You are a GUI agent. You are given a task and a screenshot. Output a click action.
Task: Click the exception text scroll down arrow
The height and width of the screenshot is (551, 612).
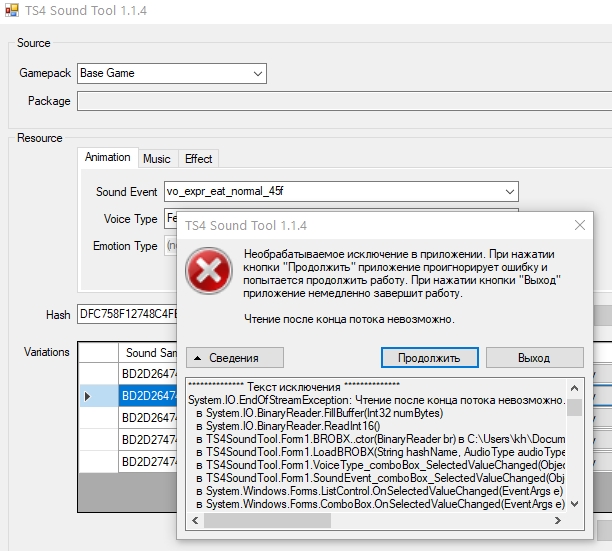tap(574, 504)
